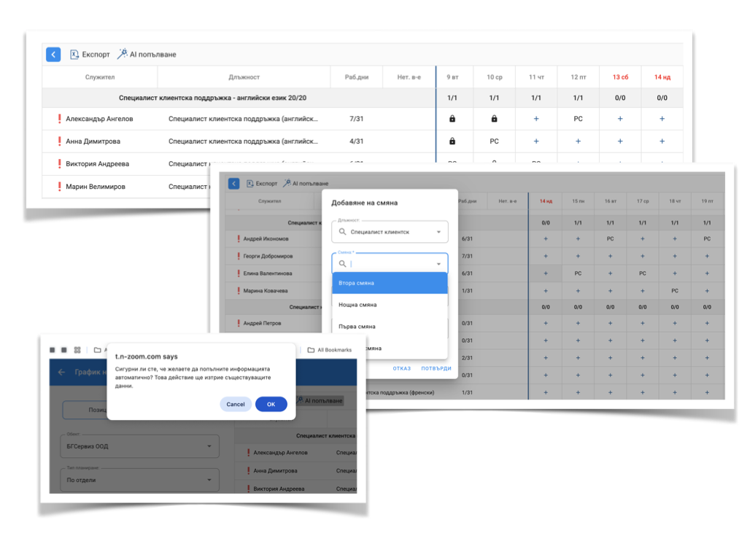Image resolution: width=747 pixels, height=560 pixels.
Task: Pick Първа смяна from the shift options
Action: 390,327
